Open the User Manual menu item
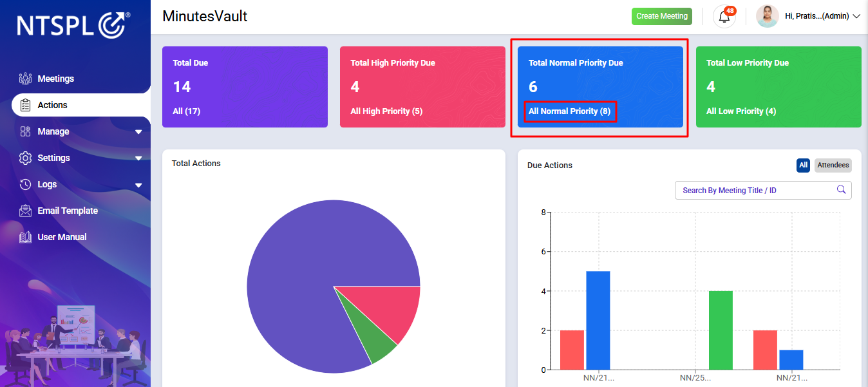The width and height of the screenshot is (868, 387). pyautogui.click(x=62, y=237)
